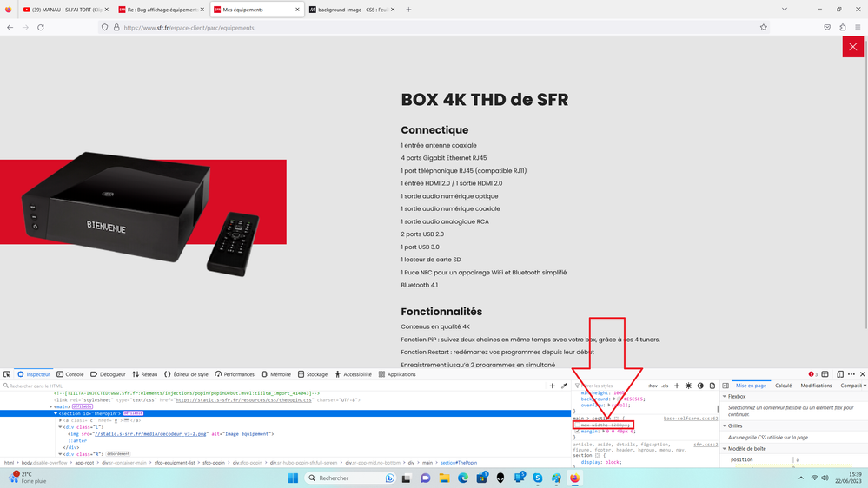This screenshot has width=868, height=488.
Task: Close the equipment popin with red X
Action: tap(852, 47)
